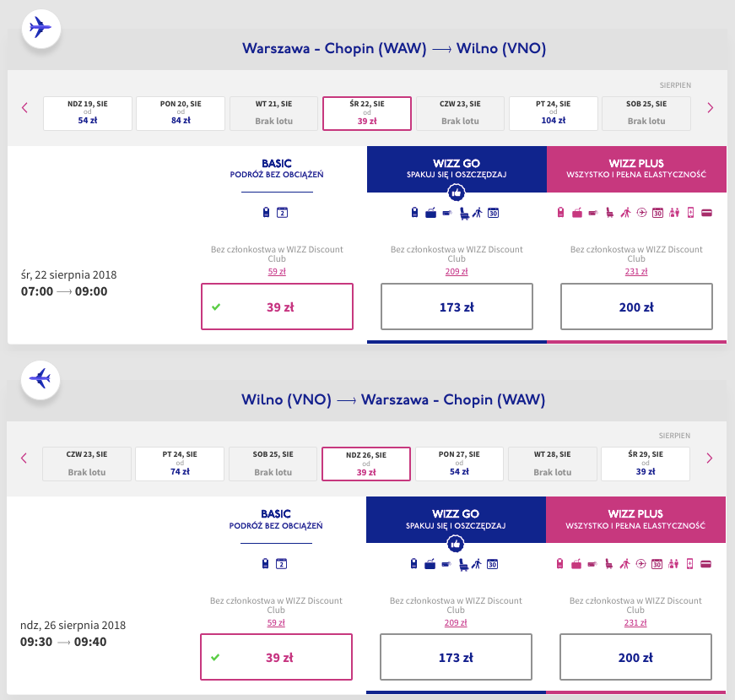The height and width of the screenshot is (700, 735).
Task: Click small bag icon under outbound WIZZ GO
Action: click(x=414, y=213)
